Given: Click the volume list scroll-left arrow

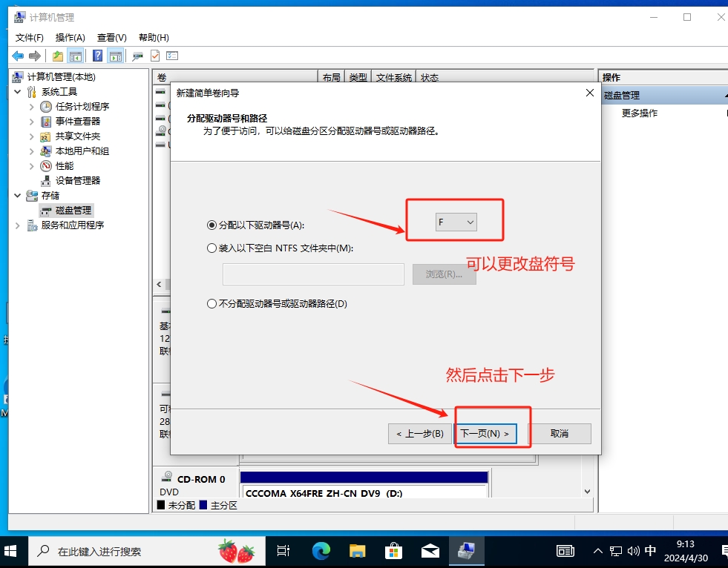Looking at the screenshot, I should (x=160, y=284).
